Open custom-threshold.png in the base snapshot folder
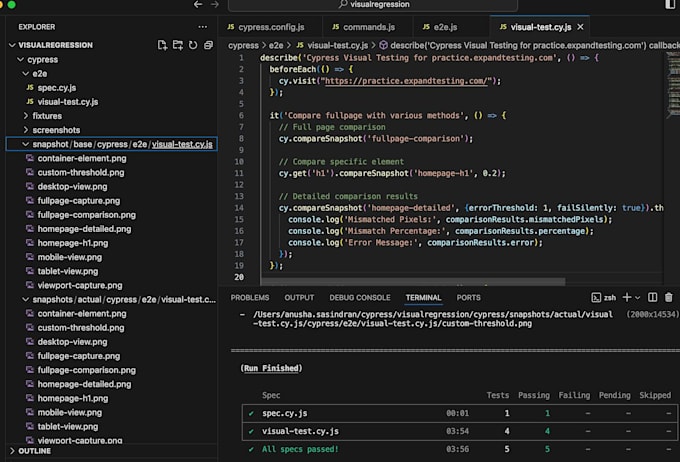The image size is (680, 462). click(112, 173)
